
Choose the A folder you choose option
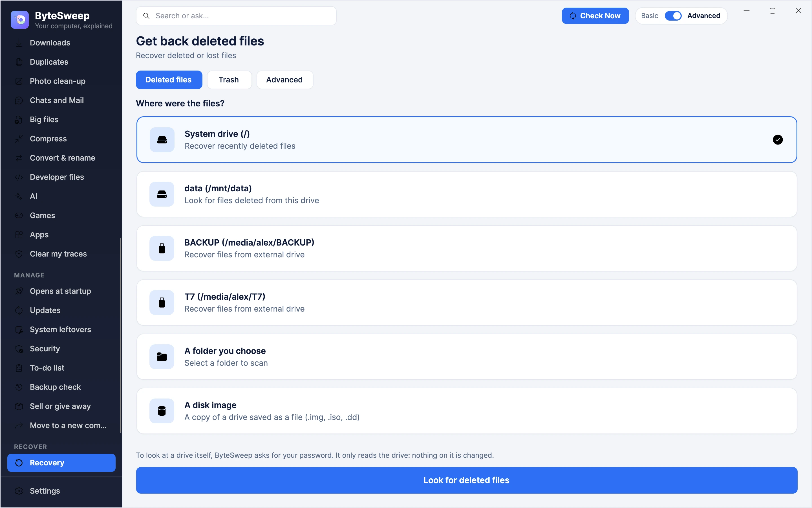pyautogui.click(x=466, y=357)
